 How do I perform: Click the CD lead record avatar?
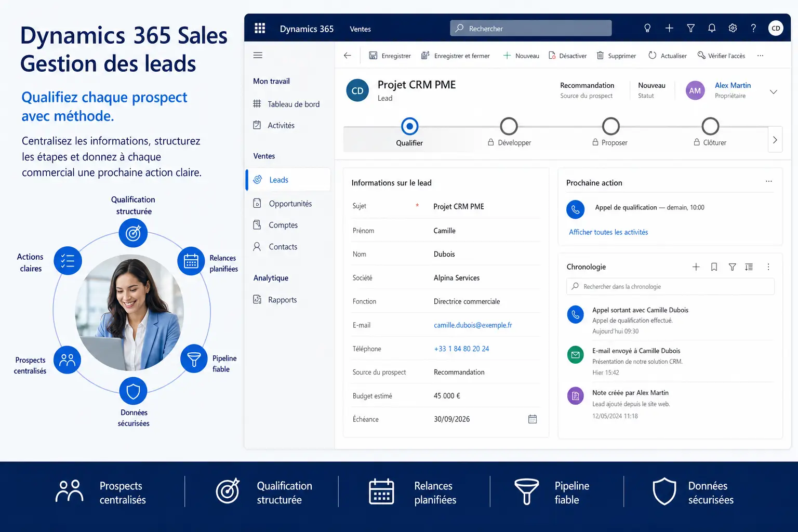[x=357, y=90]
